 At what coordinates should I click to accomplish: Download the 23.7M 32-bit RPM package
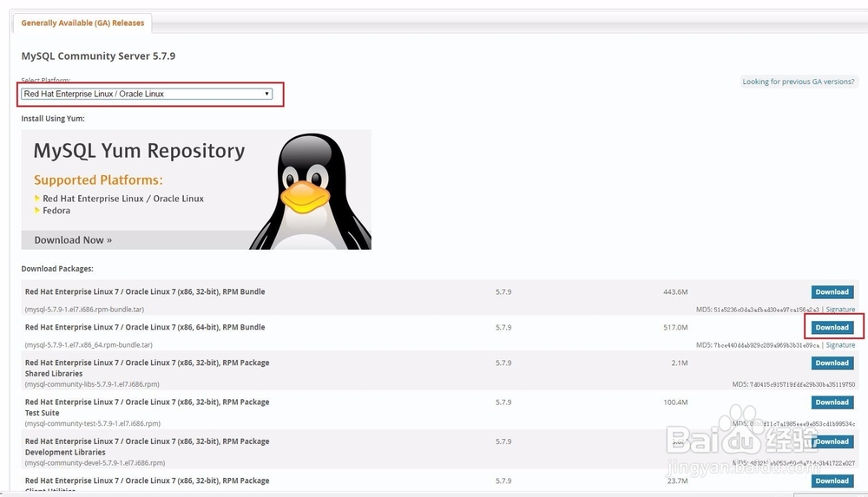832,481
